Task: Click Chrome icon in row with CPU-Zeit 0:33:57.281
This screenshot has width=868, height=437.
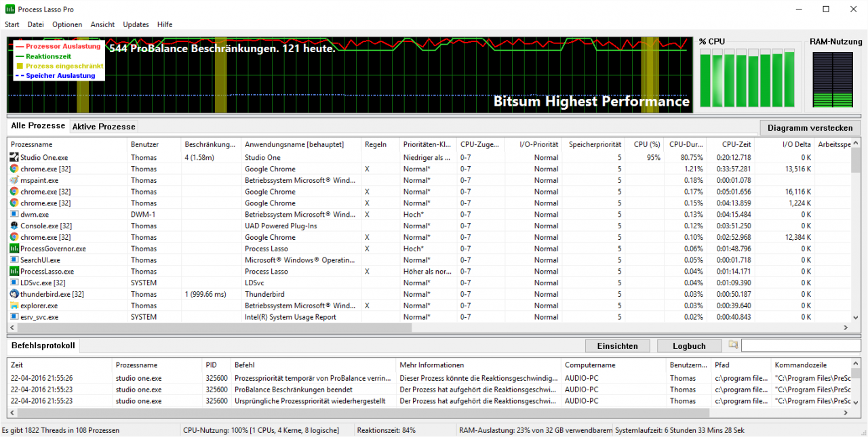Action: pyautogui.click(x=14, y=169)
